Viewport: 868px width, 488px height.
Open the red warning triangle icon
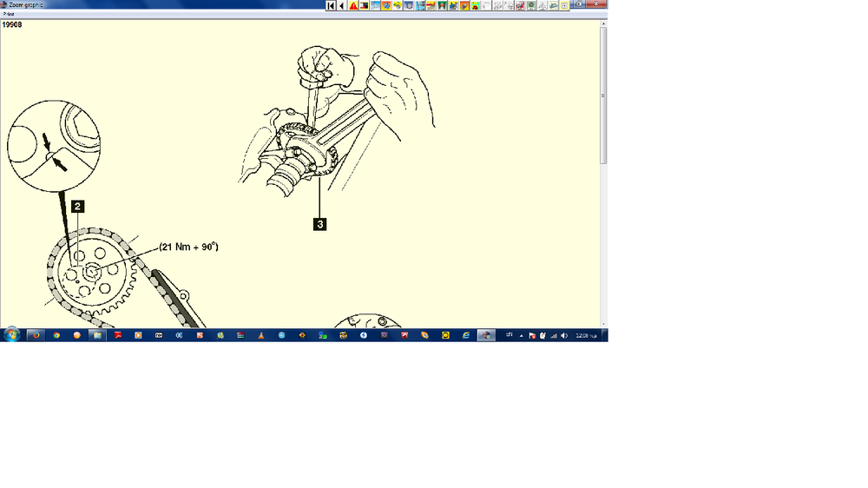(353, 5)
